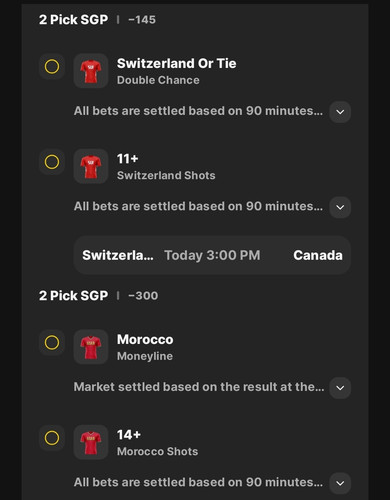This screenshot has height=500, width=390.
Task: Click Switzerland Or Tie title text
Action: coord(177,63)
